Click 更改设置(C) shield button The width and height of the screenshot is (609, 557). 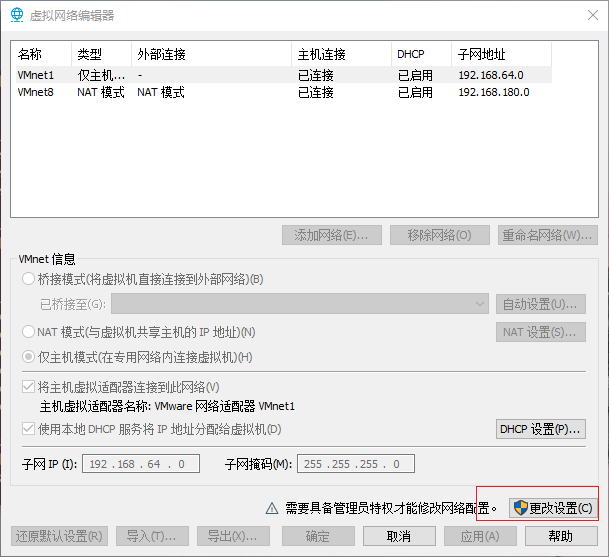tap(553, 508)
